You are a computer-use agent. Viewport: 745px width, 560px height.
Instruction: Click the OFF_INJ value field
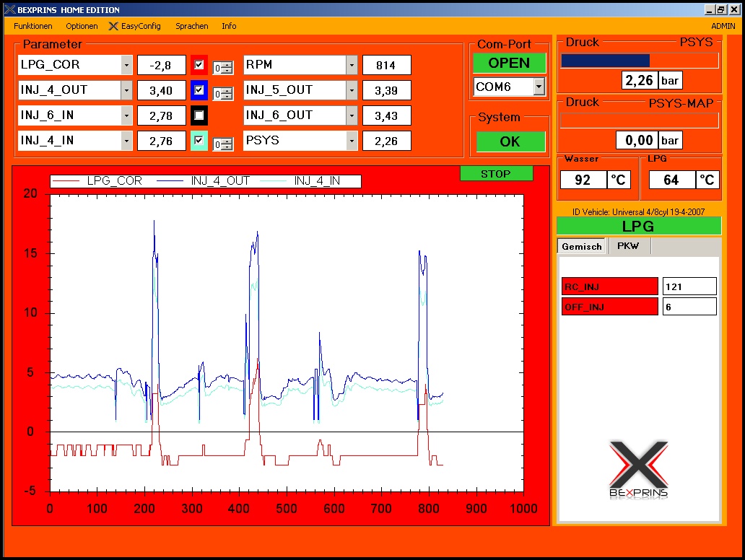click(x=689, y=307)
